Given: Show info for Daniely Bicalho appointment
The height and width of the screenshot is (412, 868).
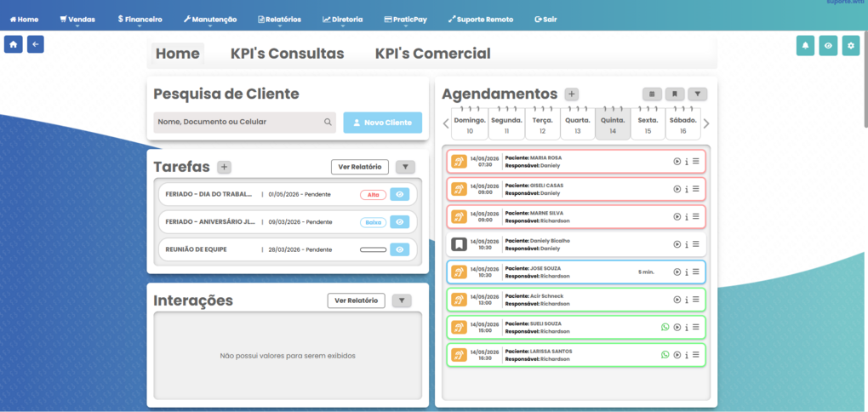Looking at the screenshot, I should 687,244.
